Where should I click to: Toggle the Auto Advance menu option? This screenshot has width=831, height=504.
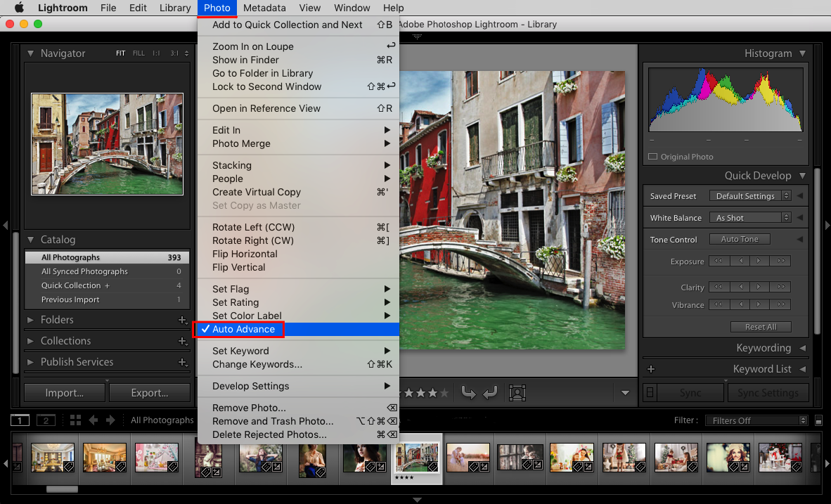298,329
